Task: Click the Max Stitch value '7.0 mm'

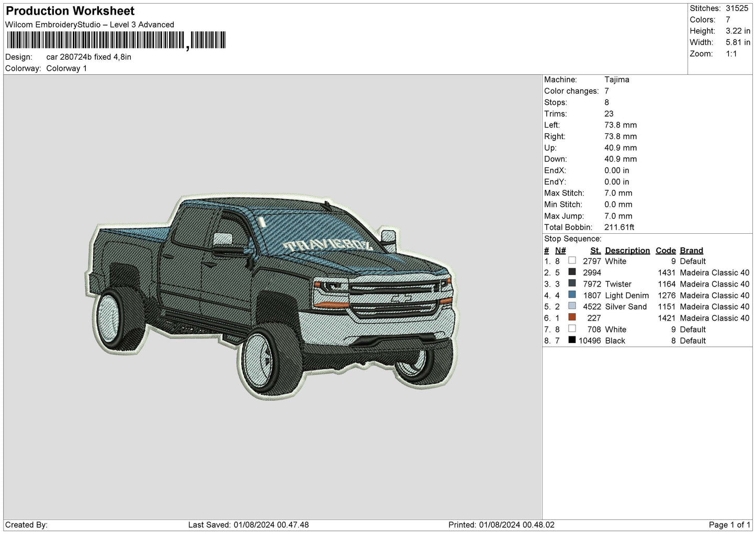Action: pyautogui.click(x=618, y=193)
